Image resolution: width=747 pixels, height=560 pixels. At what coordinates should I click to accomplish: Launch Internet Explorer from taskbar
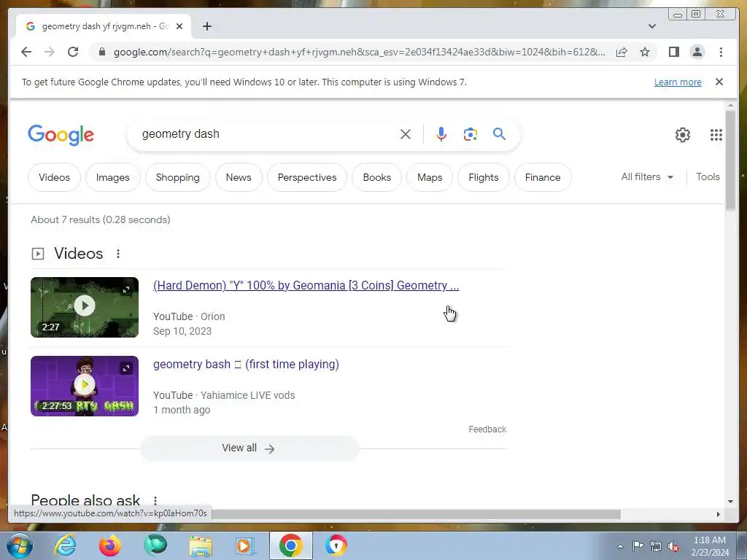coord(65,545)
